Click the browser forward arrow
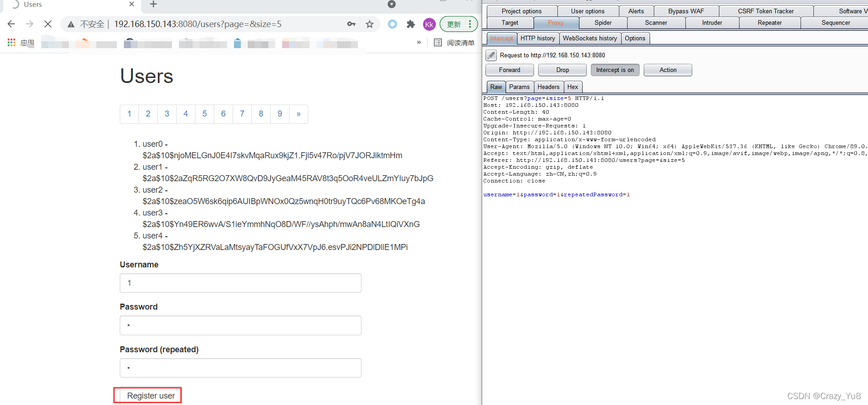The image size is (868, 405). click(x=30, y=24)
